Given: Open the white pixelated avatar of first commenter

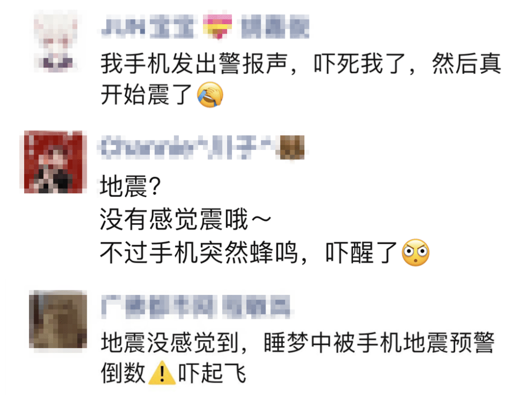Looking at the screenshot, I should coord(56,41).
